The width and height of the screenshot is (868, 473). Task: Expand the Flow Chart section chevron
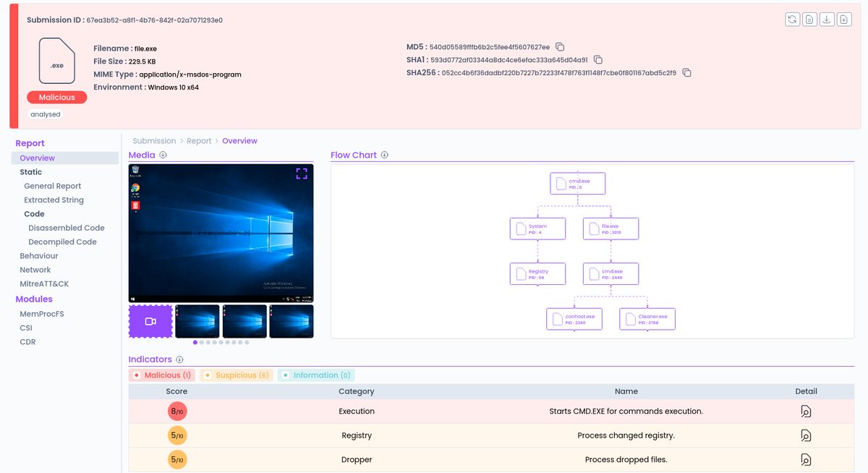[384, 155]
